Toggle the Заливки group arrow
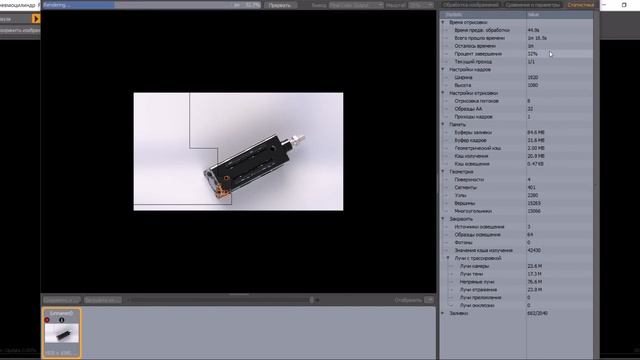Screen dimensions: 640x360 (443, 313)
